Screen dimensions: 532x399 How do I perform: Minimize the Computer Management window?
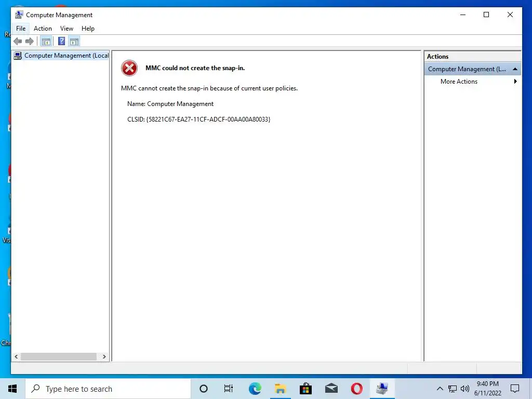[x=463, y=15]
